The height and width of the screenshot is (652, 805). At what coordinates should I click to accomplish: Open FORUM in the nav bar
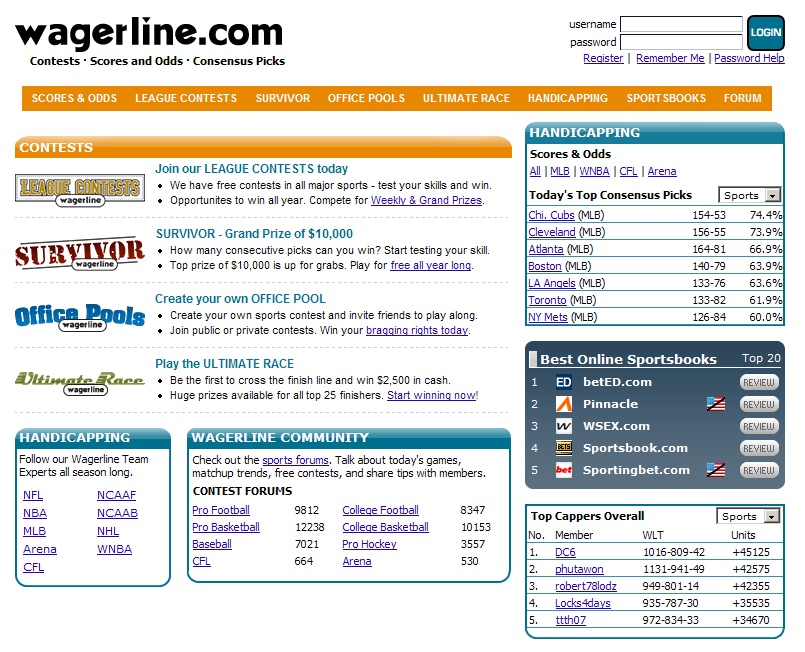[742, 98]
